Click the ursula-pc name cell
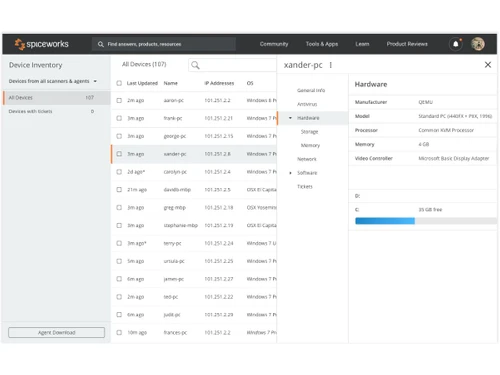The height and width of the screenshot is (375, 500). [x=174, y=261]
